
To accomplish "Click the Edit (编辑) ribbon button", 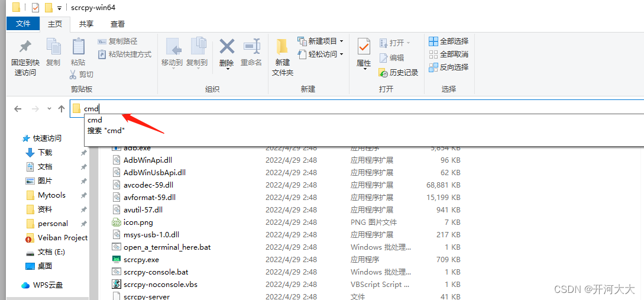I will click(x=391, y=58).
